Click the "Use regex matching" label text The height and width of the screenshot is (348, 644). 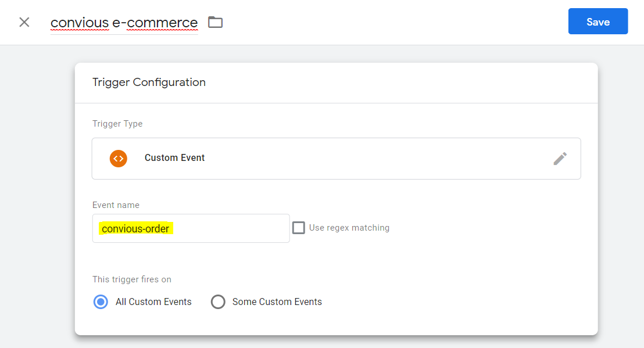point(349,228)
